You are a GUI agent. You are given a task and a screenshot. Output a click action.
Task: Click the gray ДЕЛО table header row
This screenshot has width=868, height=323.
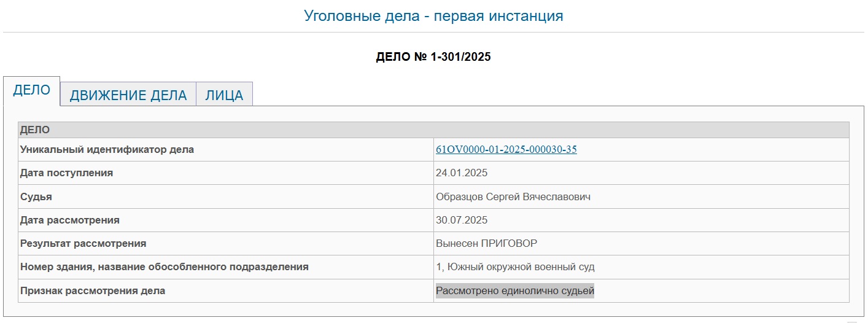pyautogui.click(x=433, y=130)
